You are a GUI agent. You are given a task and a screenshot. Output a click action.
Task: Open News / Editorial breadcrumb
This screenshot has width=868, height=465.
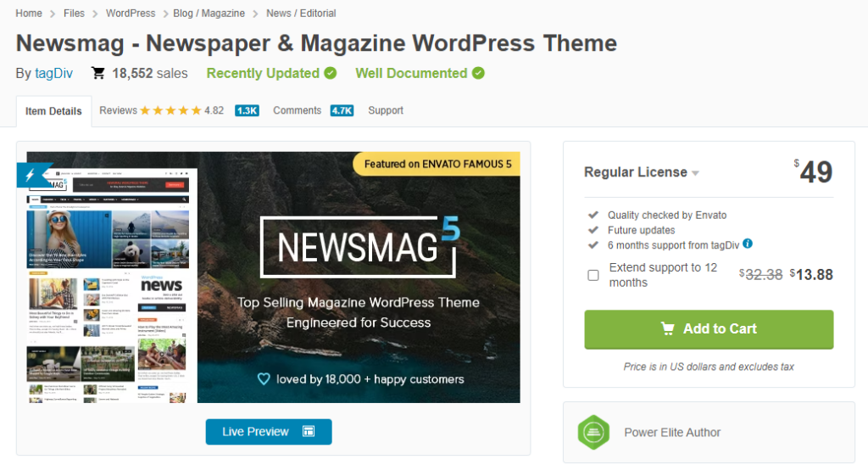click(301, 14)
